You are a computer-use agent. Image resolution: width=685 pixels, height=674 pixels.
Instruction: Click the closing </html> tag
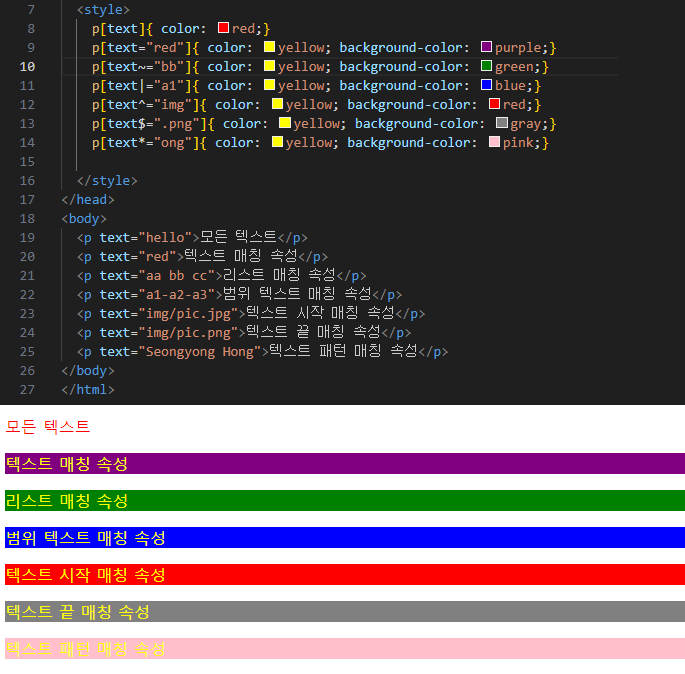(x=88, y=390)
